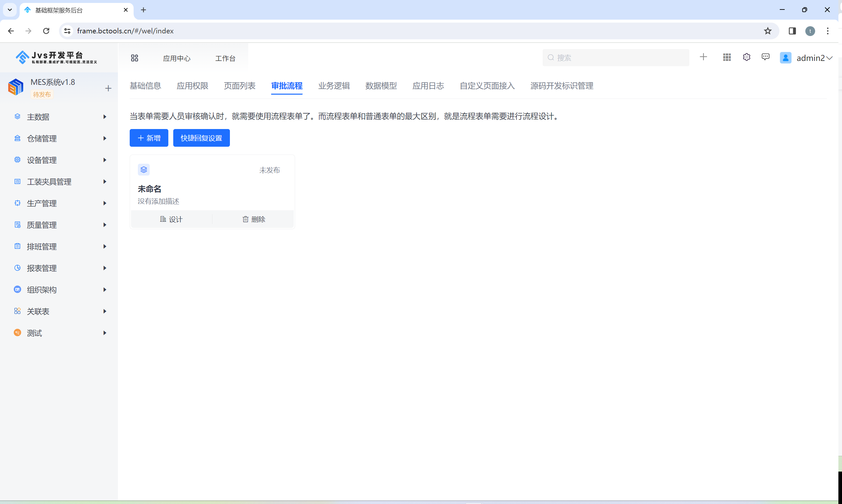Click the browser address bar URL
Screen dimensions: 842x504
[x=125, y=31]
